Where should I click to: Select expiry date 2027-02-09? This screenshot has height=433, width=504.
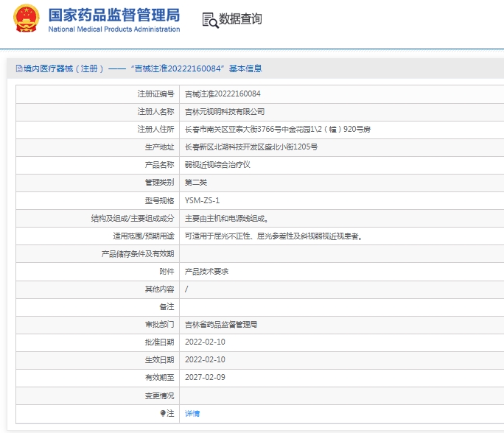(x=205, y=377)
